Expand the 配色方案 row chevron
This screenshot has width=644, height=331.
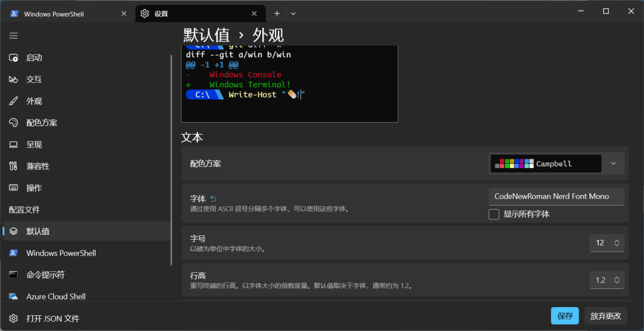tap(613, 164)
